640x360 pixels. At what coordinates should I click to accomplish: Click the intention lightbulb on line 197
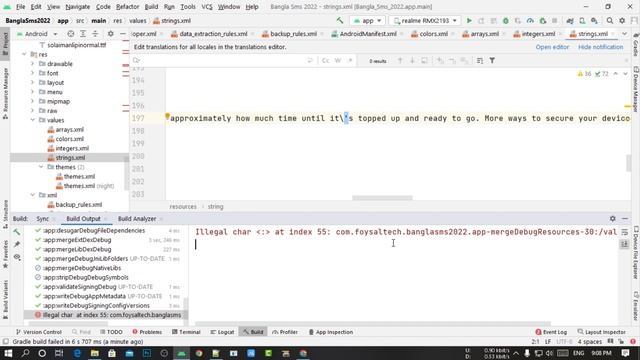[167, 117]
